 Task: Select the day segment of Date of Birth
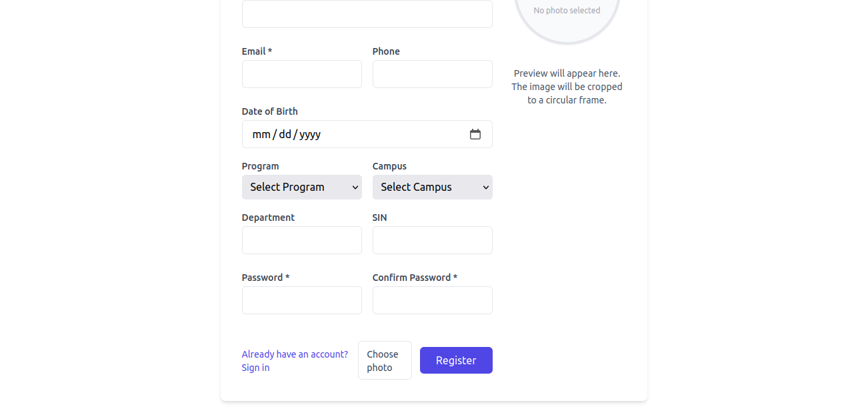[x=285, y=134]
